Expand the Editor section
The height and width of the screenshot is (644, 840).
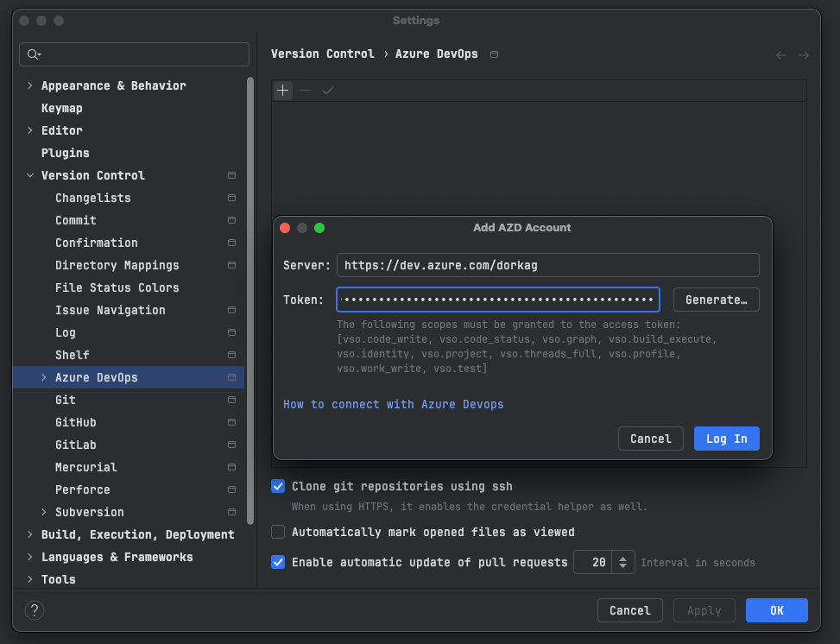(x=30, y=130)
